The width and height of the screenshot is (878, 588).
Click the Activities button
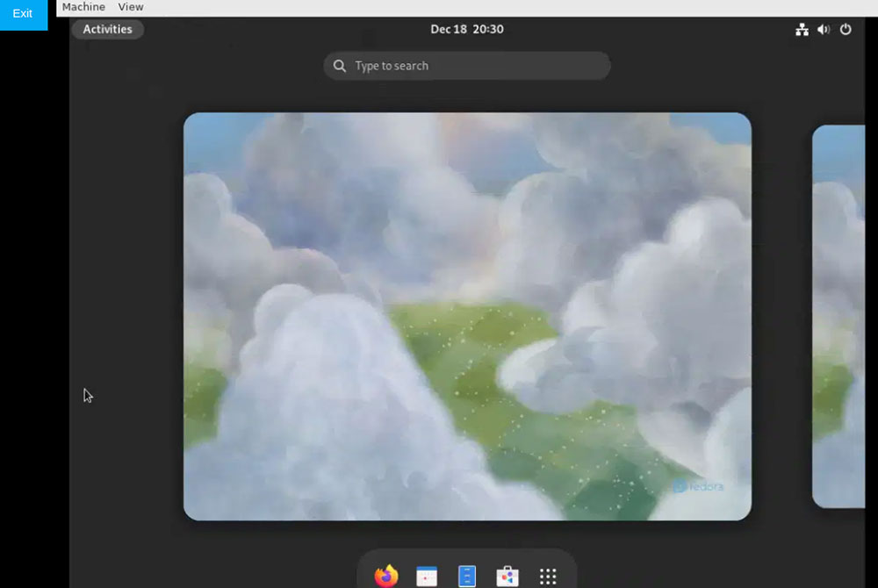pos(107,30)
